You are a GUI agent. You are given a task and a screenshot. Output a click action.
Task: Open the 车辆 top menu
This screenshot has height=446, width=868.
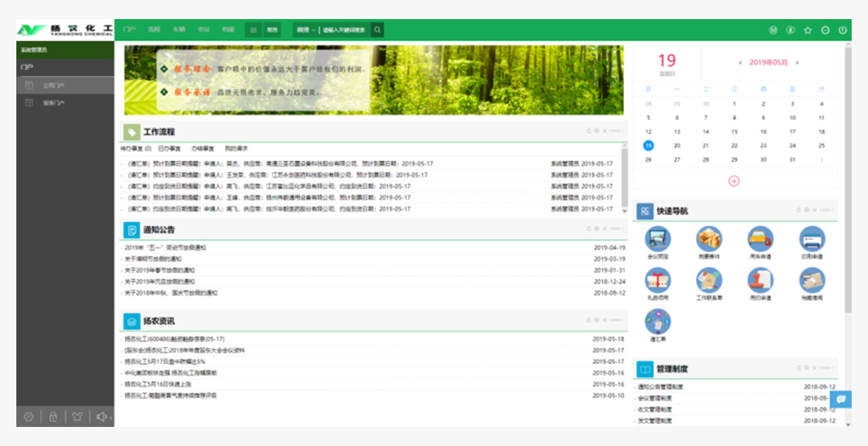[179, 30]
